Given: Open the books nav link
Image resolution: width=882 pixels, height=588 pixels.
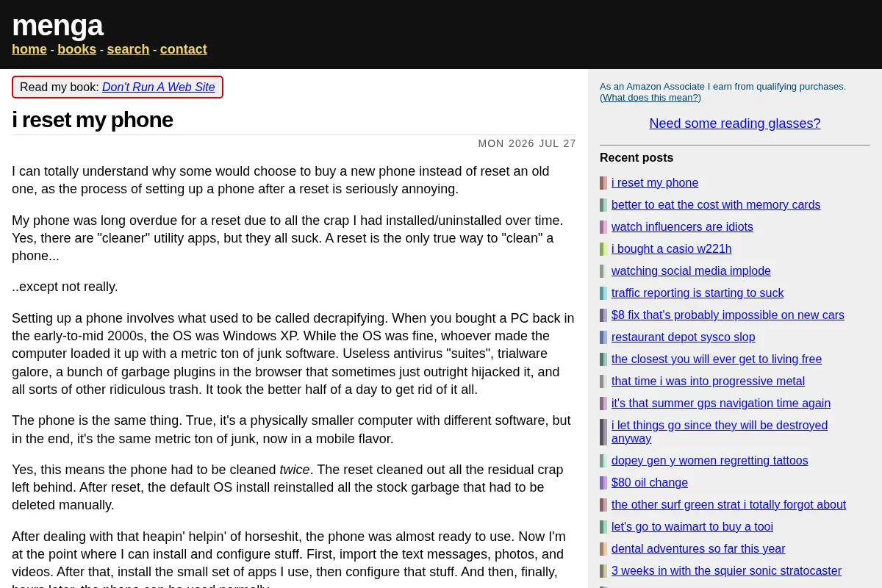Looking at the screenshot, I should click(x=76, y=49).
